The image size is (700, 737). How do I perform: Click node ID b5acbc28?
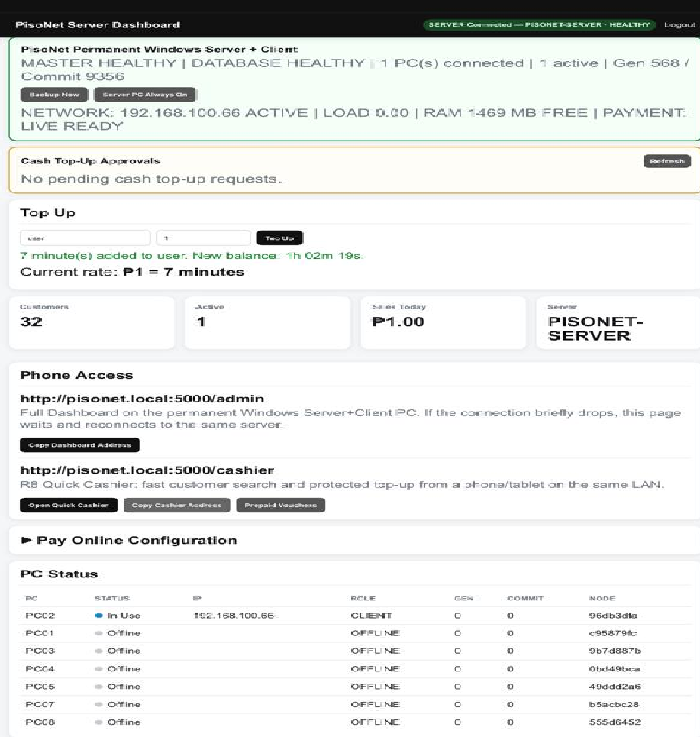(x=614, y=704)
